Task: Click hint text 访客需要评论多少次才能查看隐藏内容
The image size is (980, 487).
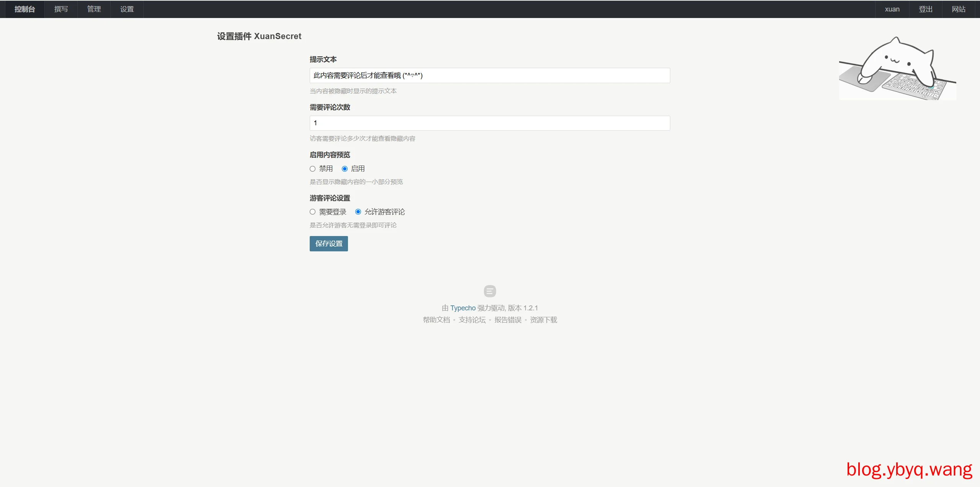Action: pos(362,139)
